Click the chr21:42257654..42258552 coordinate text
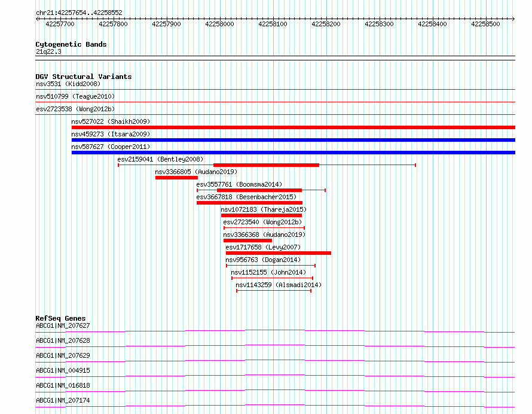Screen dimensions: 532x414 tap(79, 13)
